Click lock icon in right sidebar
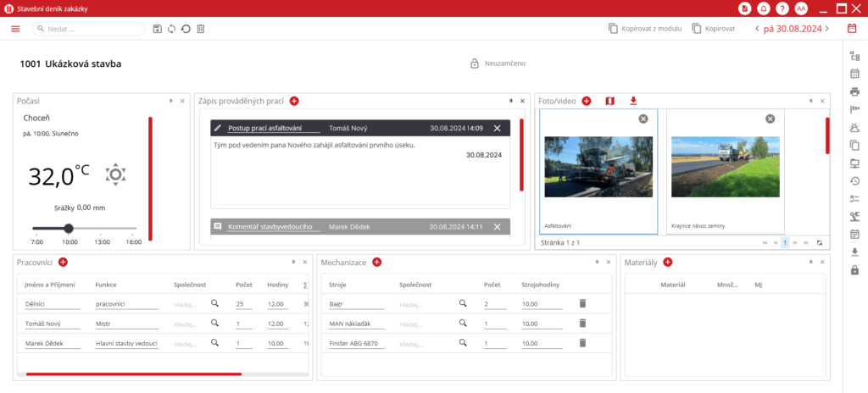 tap(854, 270)
